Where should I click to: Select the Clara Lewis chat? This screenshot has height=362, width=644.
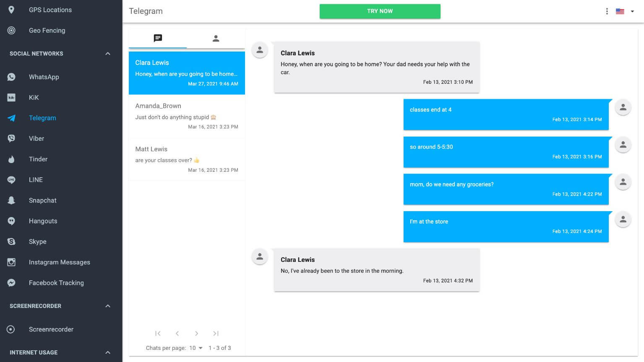click(x=187, y=73)
